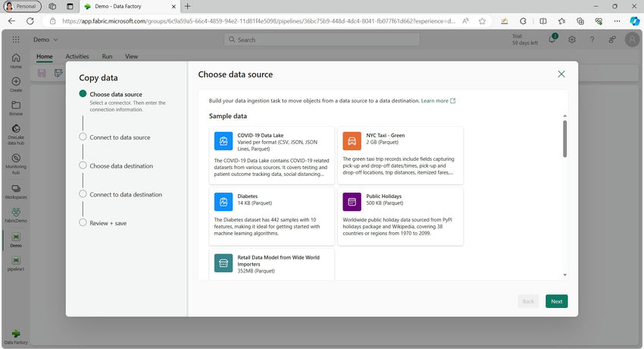The width and height of the screenshot is (644, 349).
Task: Open the Personal profile button
Action: coord(22,6)
